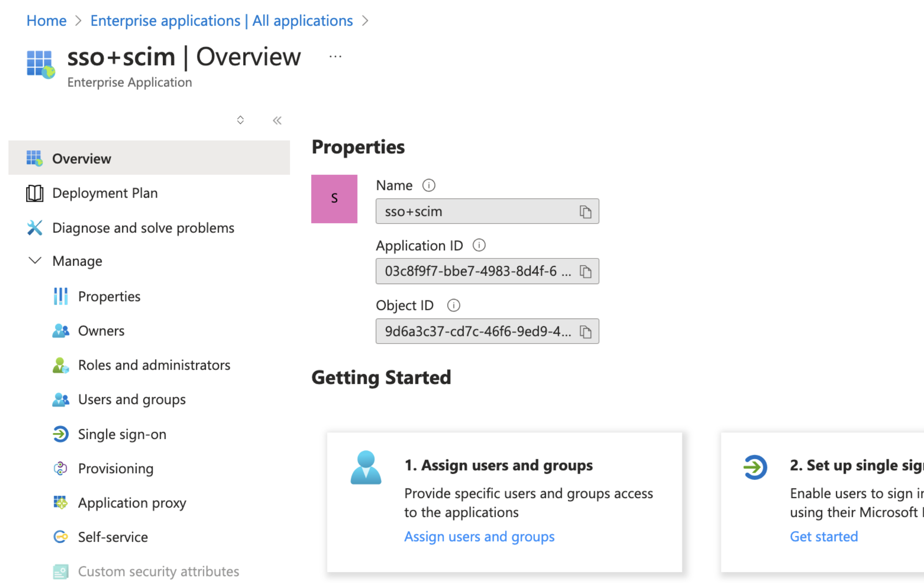Click the Name input field containing sso+scim

click(487, 211)
